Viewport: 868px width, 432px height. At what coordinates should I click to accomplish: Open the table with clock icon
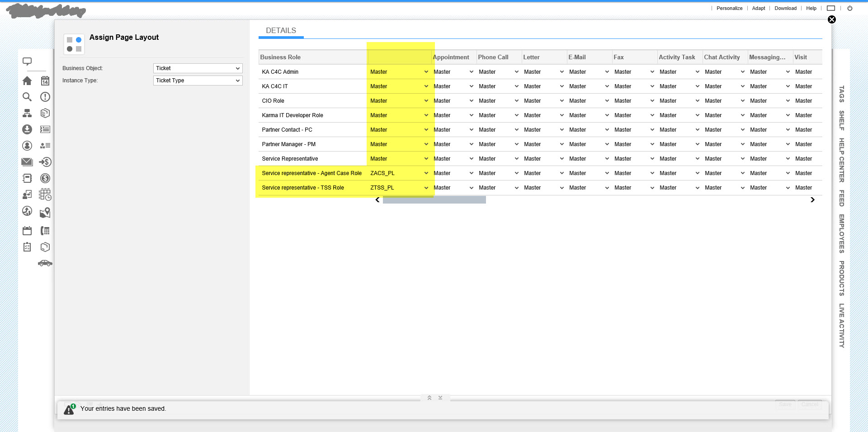[x=45, y=195]
